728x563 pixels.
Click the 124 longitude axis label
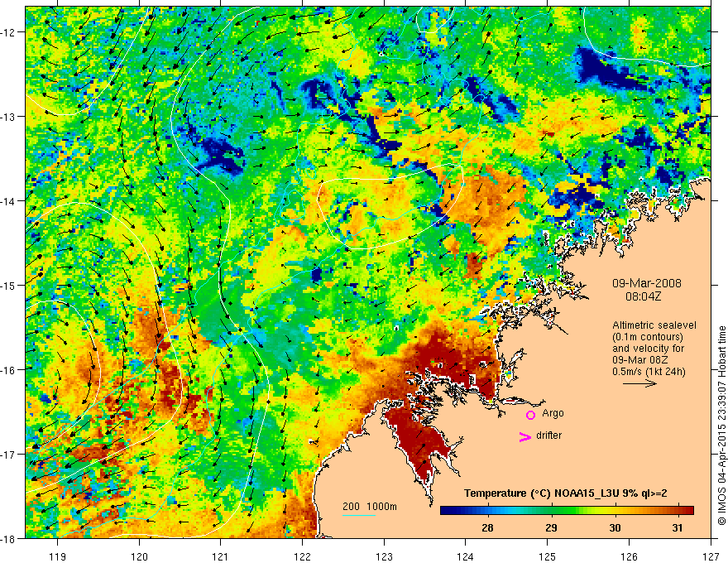point(466,557)
